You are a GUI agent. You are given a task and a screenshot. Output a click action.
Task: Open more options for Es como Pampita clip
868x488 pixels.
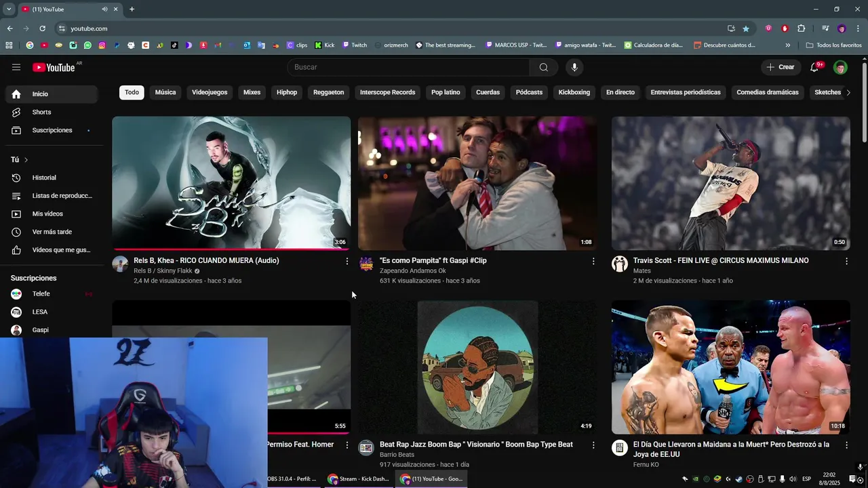click(x=593, y=261)
